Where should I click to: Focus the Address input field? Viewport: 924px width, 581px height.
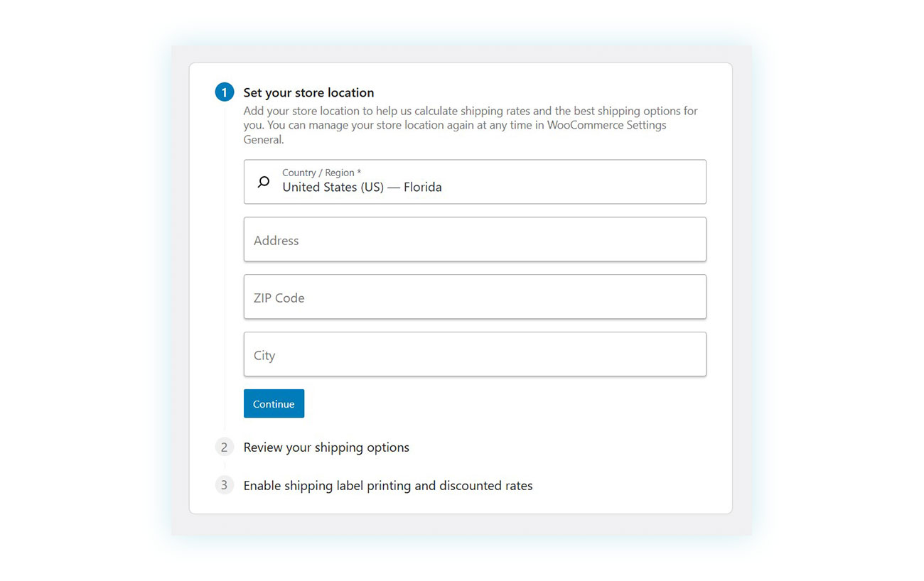pos(475,239)
